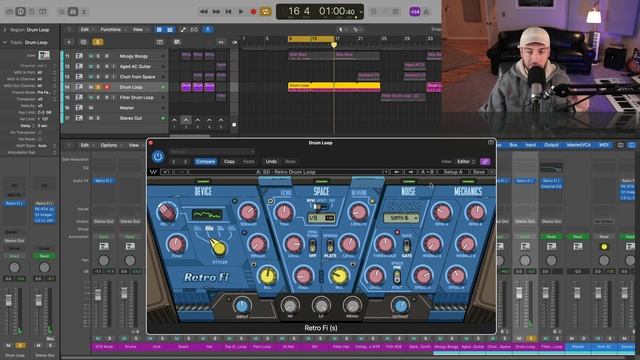Screen dimensions: 640x360
Task: Click Paste in the plugin header
Action: [x=249, y=162]
